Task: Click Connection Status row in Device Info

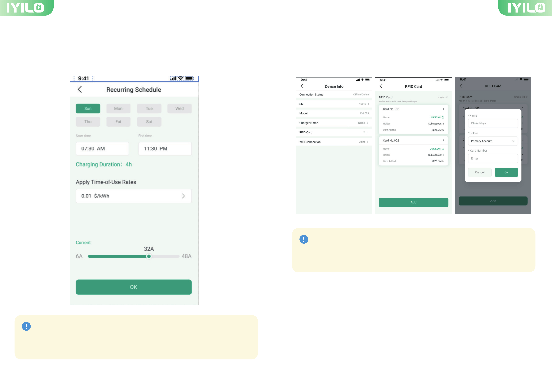Action: tap(334, 95)
